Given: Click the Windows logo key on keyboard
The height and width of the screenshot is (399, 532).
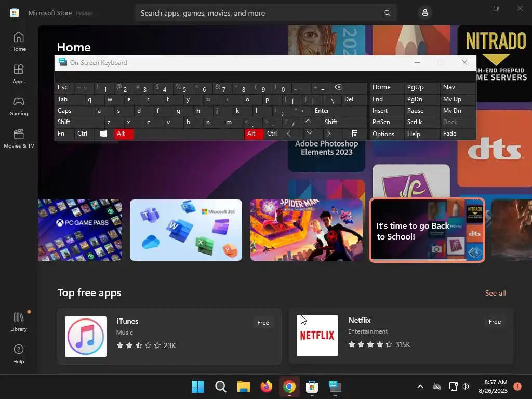Looking at the screenshot, I should tap(103, 134).
